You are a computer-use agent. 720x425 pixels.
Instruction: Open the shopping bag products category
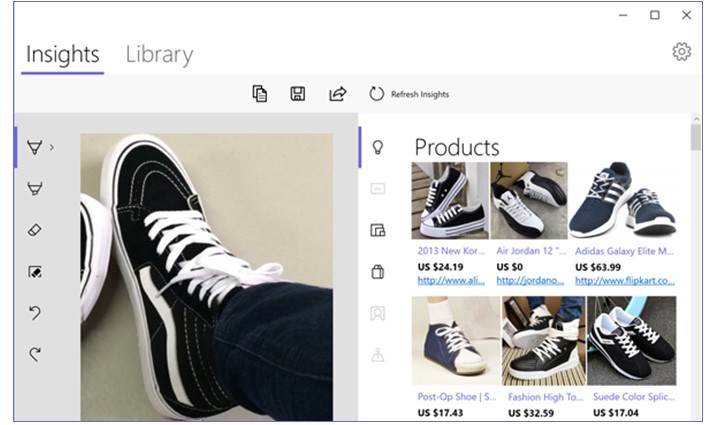coord(378,271)
